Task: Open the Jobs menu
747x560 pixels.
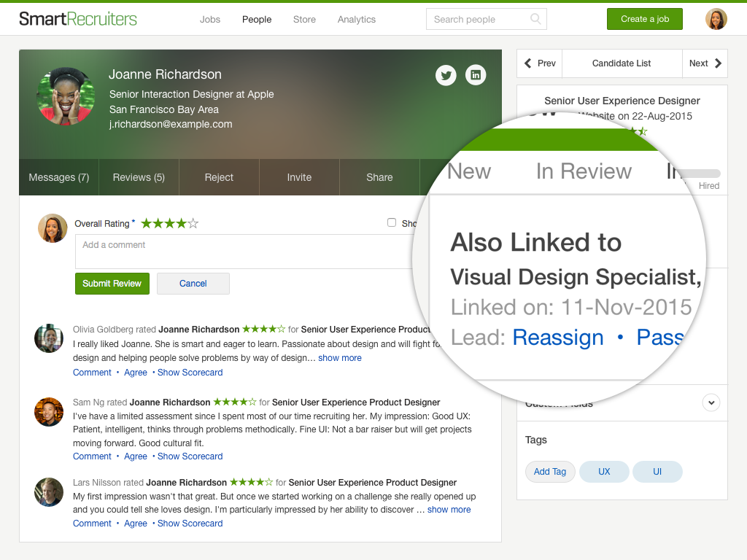Action: [209, 20]
